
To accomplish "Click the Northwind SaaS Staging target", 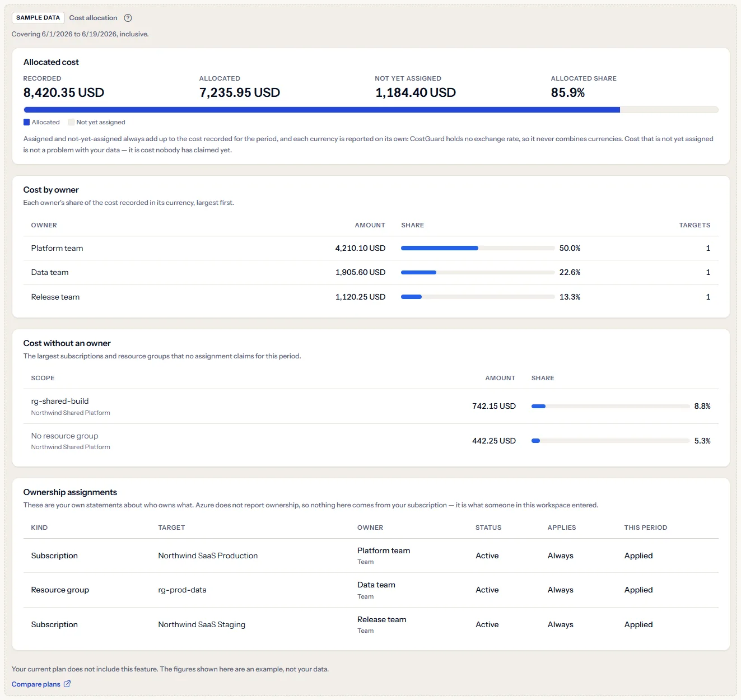I will click(202, 624).
